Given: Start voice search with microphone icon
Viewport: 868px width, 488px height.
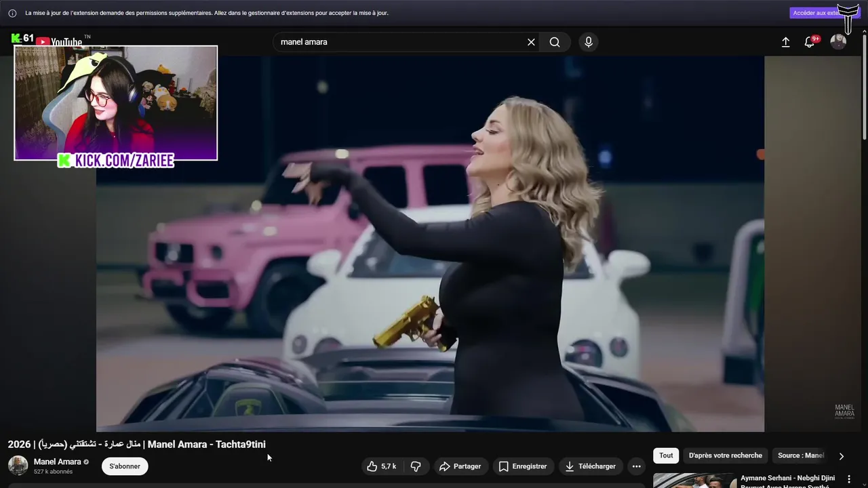Looking at the screenshot, I should [x=588, y=42].
